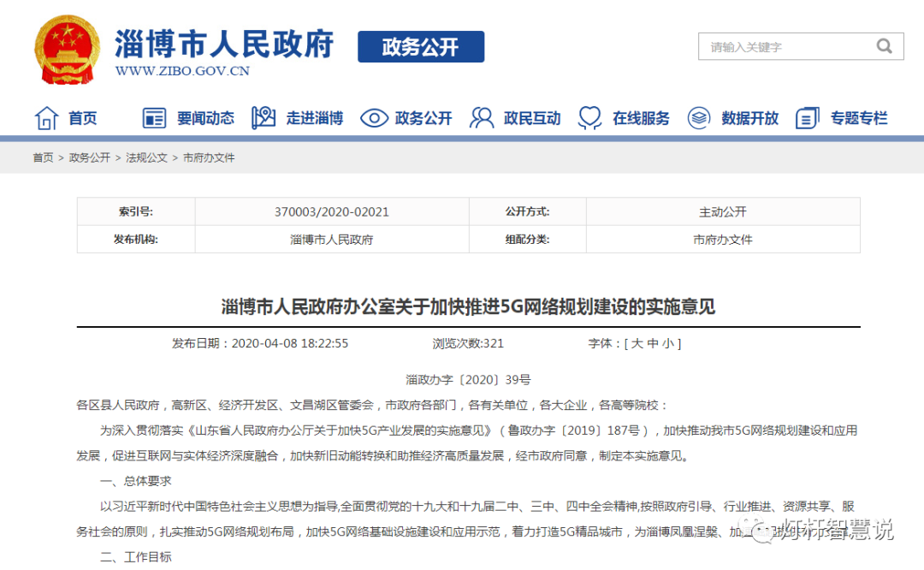Select the 首页 home icon
This screenshot has width=924, height=570.
pyautogui.click(x=47, y=117)
